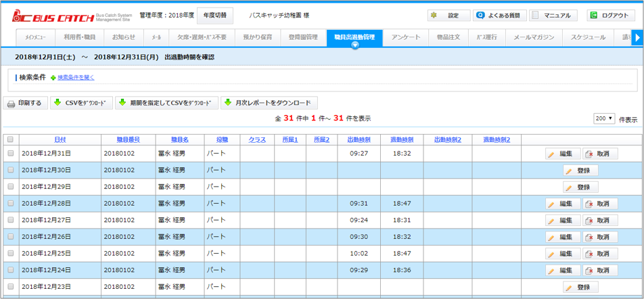The height and width of the screenshot is (299, 644).
Task: Click 編集 for 2018年12月31日 row
Action: (563, 154)
